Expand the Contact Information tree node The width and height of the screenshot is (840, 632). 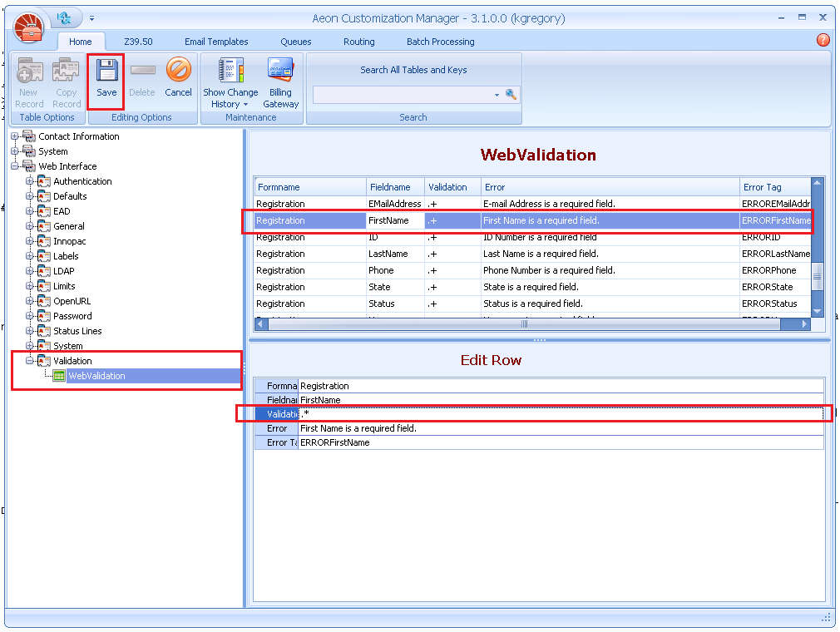15,136
